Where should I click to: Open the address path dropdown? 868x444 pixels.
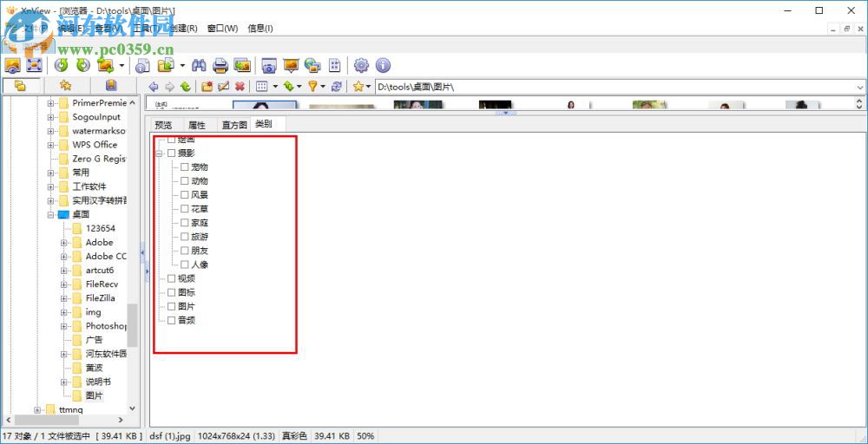coord(860,87)
